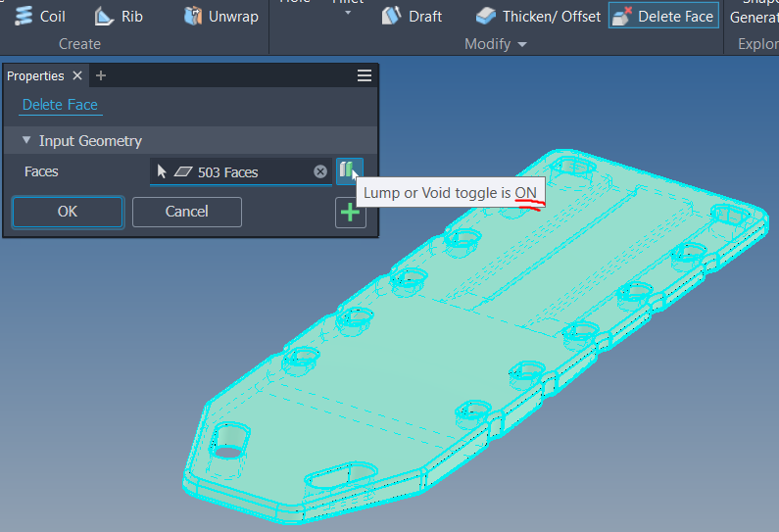779x532 pixels.
Task: Add a new panel tab with plus
Action: click(x=101, y=75)
